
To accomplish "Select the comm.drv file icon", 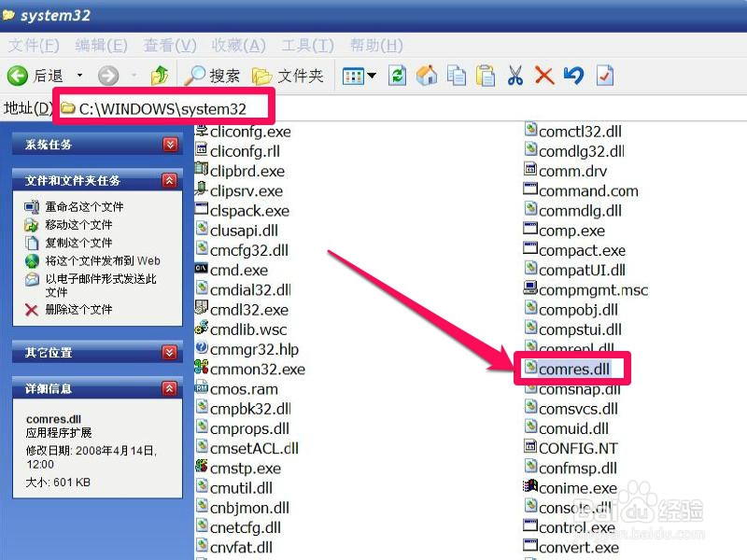I will pos(530,170).
